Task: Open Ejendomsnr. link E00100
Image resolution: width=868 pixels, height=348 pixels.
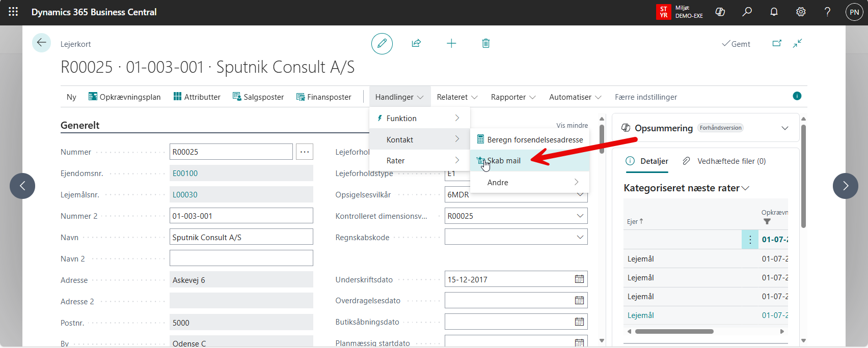Action: click(x=185, y=173)
